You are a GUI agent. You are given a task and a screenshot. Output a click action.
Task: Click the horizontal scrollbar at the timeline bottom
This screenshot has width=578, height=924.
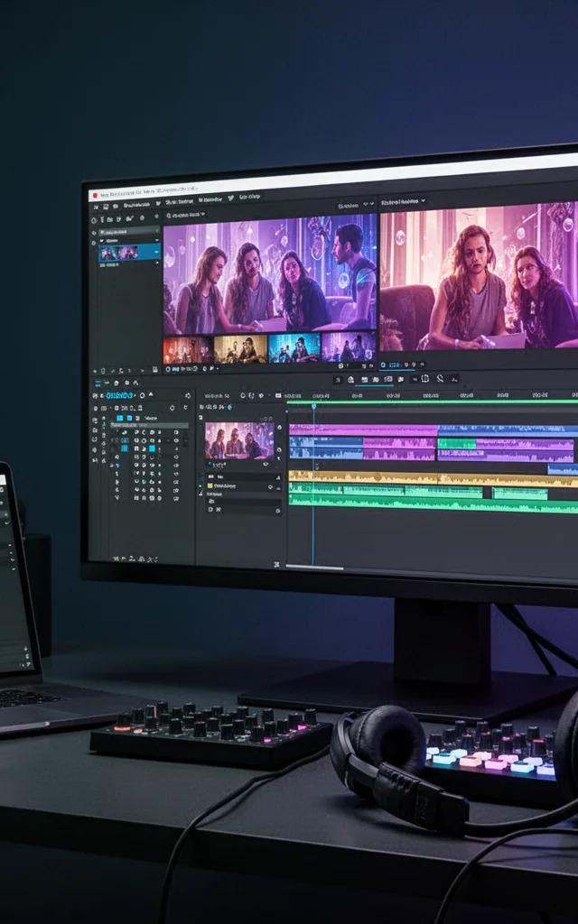tap(315, 568)
